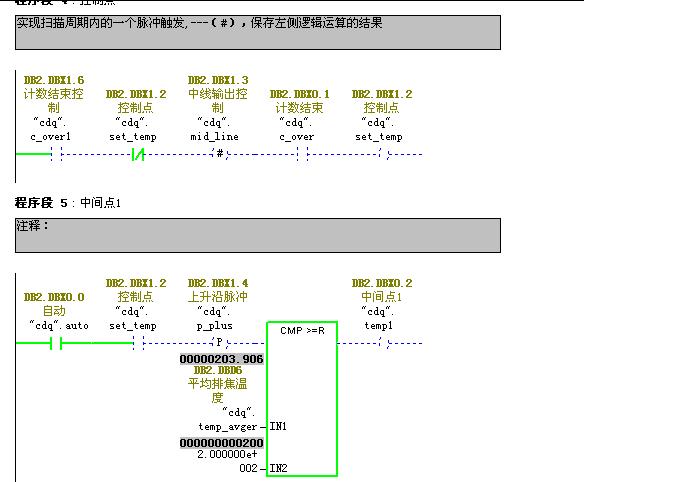Select the c_over1 normally open contact
The image size is (680, 482).
56,154
